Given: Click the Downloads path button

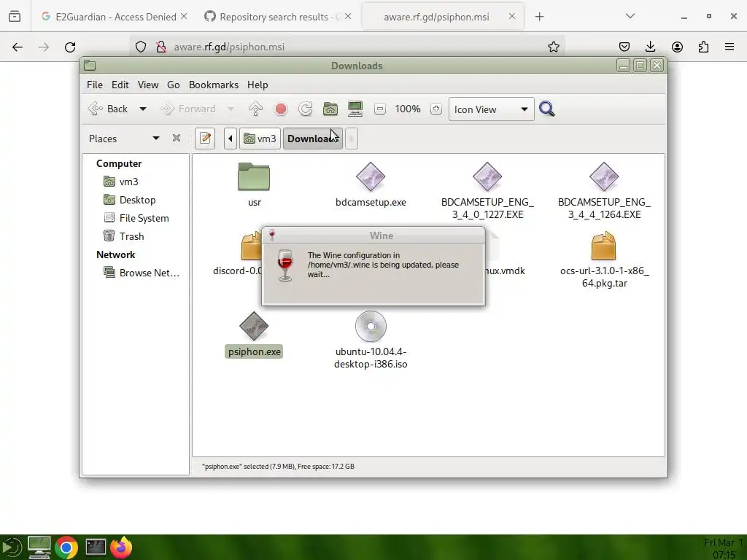Looking at the screenshot, I should click(312, 139).
